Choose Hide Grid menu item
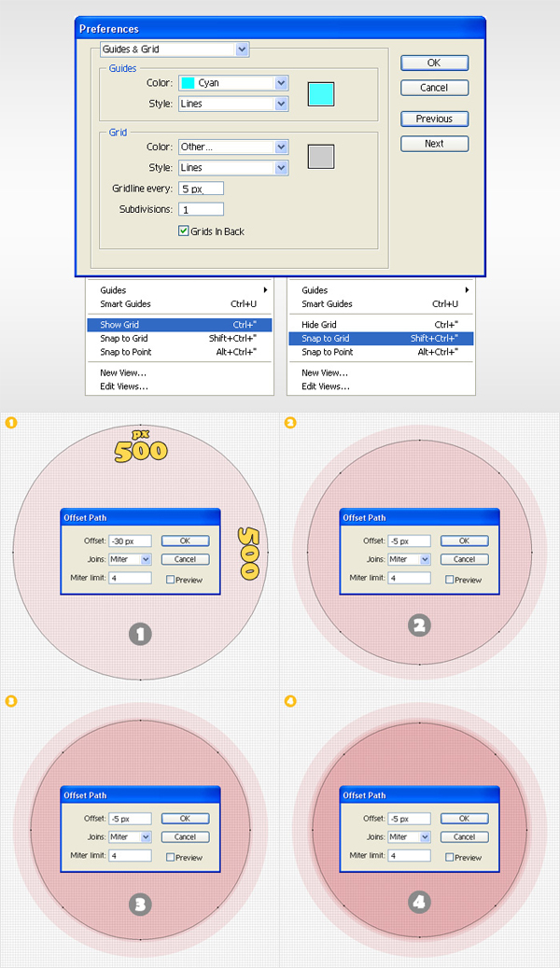The height and width of the screenshot is (968, 560). [x=381, y=325]
